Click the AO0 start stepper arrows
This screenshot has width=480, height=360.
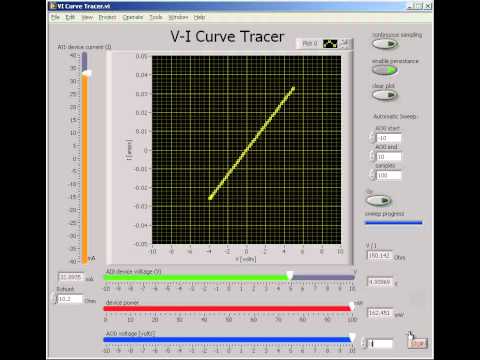[372, 137]
